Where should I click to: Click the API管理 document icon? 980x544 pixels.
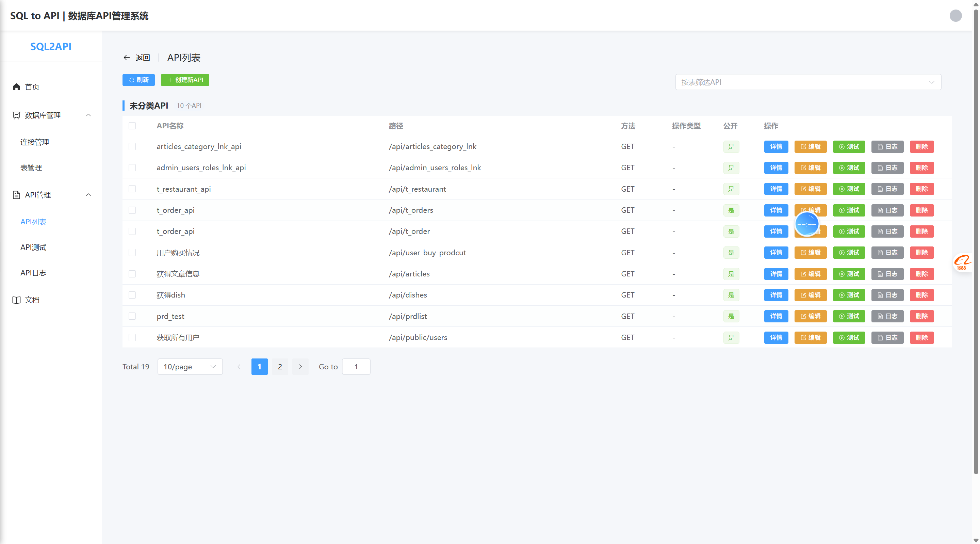tap(16, 195)
